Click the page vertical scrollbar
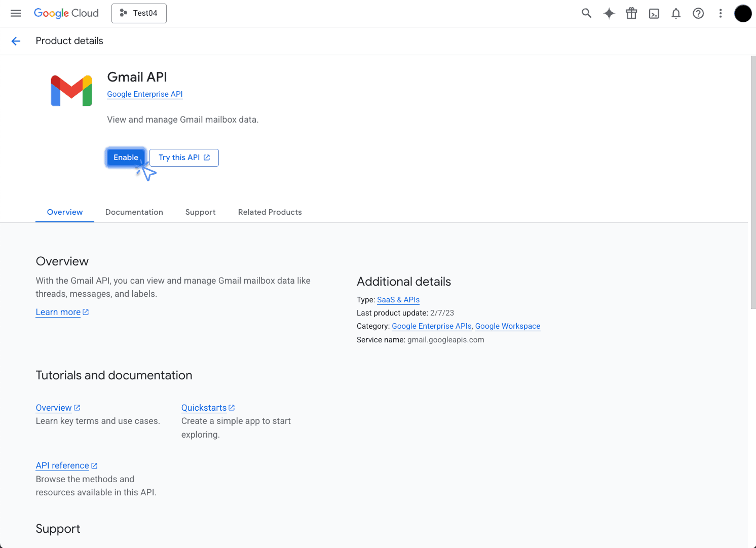This screenshot has width=756, height=548. coord(752,182)
